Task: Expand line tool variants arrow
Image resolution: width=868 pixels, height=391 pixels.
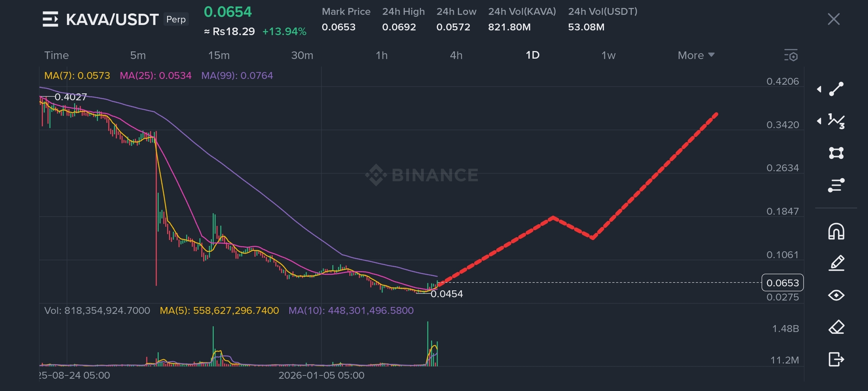Action: 819,89
